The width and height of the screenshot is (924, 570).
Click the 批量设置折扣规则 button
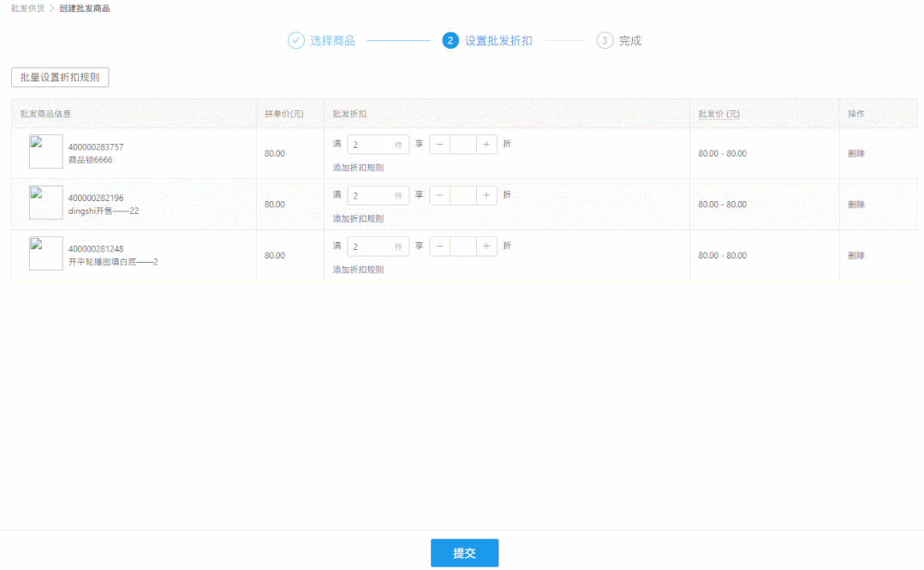[x=60, y=77]
